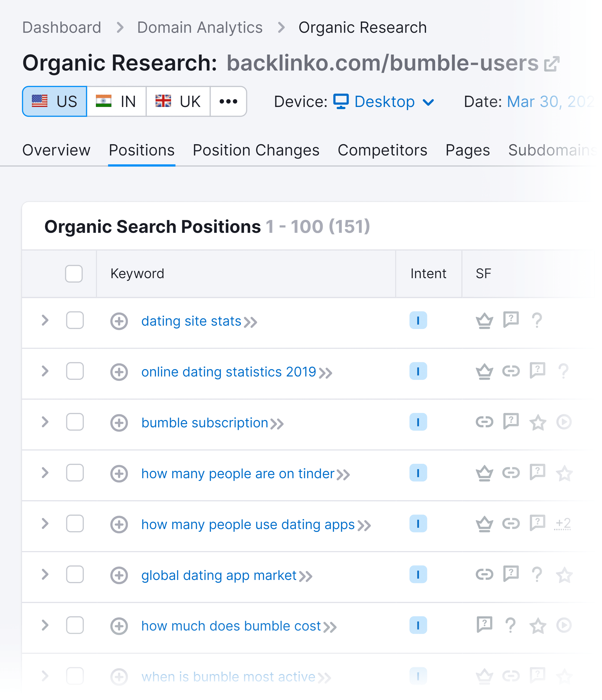Image resolution: width=602 pixels, height=700 pixels.
Task: Select the UK country filter
Action: tap(178, 101)
